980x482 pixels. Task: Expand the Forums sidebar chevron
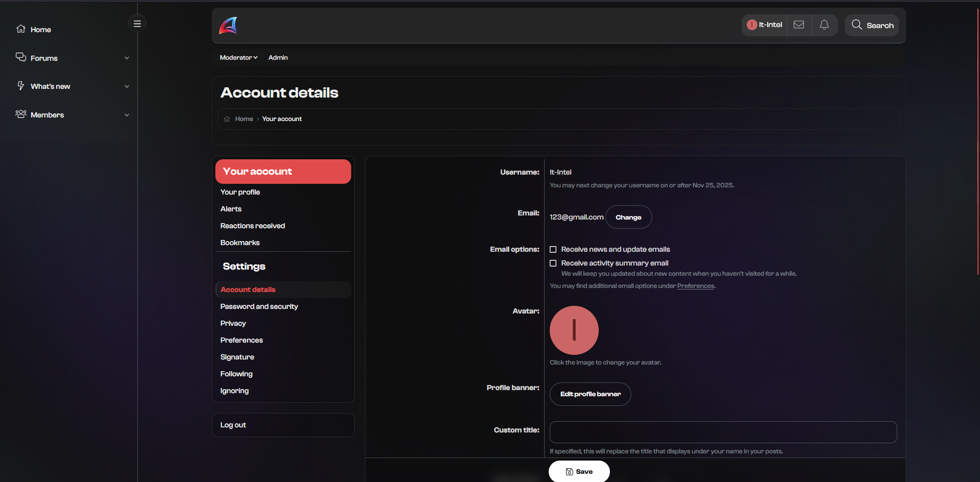(127, 58)
